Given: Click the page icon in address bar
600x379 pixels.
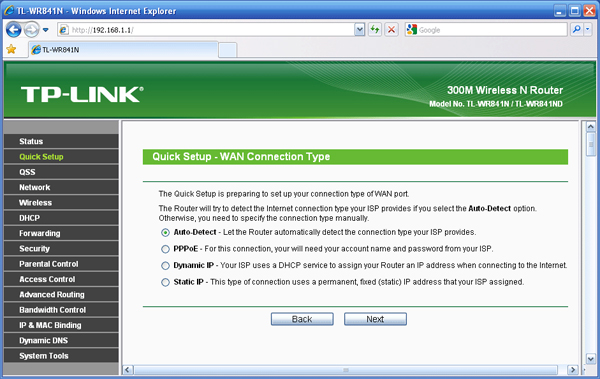Looking at the screenshot, I should [x=64, y=30].
